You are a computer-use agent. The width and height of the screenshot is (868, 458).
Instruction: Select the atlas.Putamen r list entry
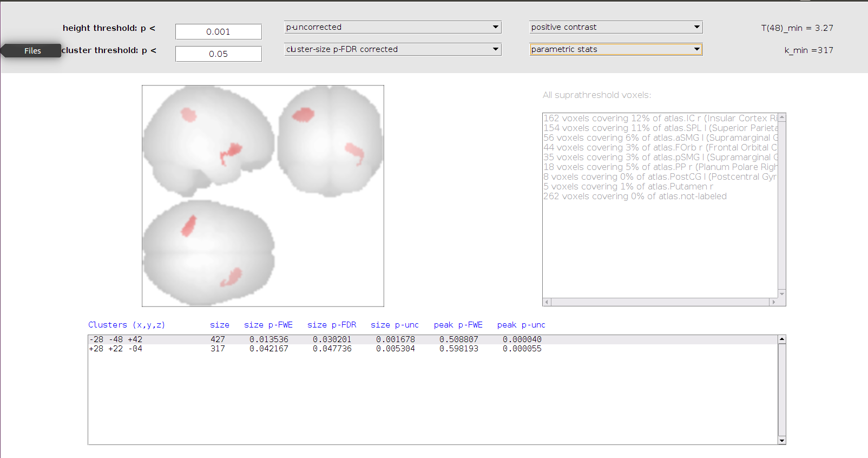[x=628, y=186]
